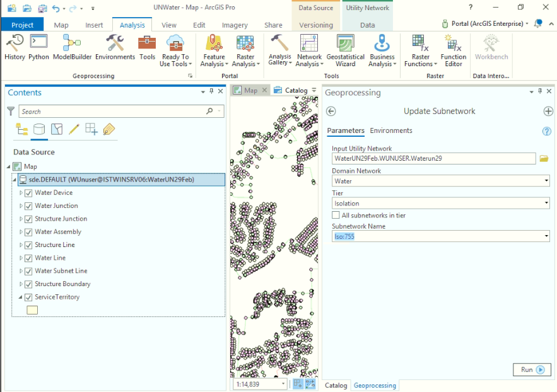Browse for Input Utility Network folder

544,159
